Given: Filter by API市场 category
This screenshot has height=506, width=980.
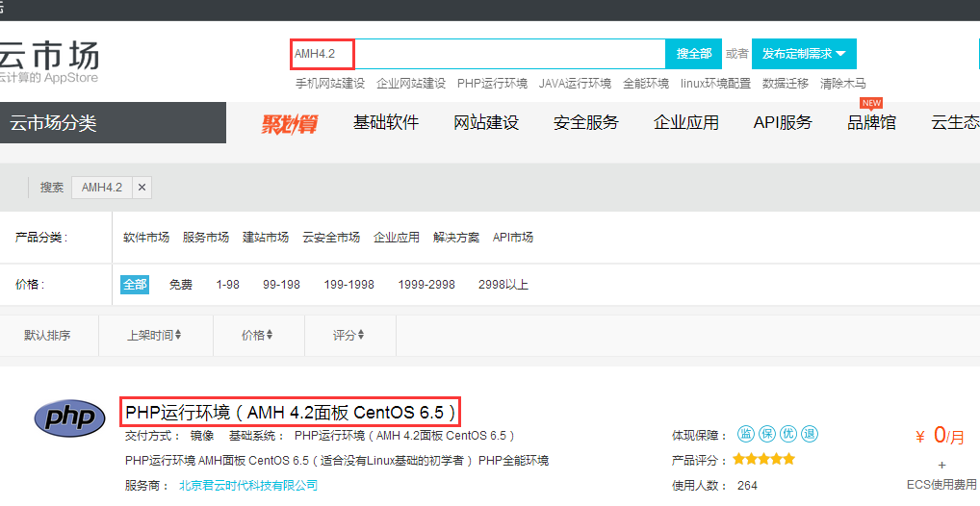Looking at the screenshot, I should (512, 238).
